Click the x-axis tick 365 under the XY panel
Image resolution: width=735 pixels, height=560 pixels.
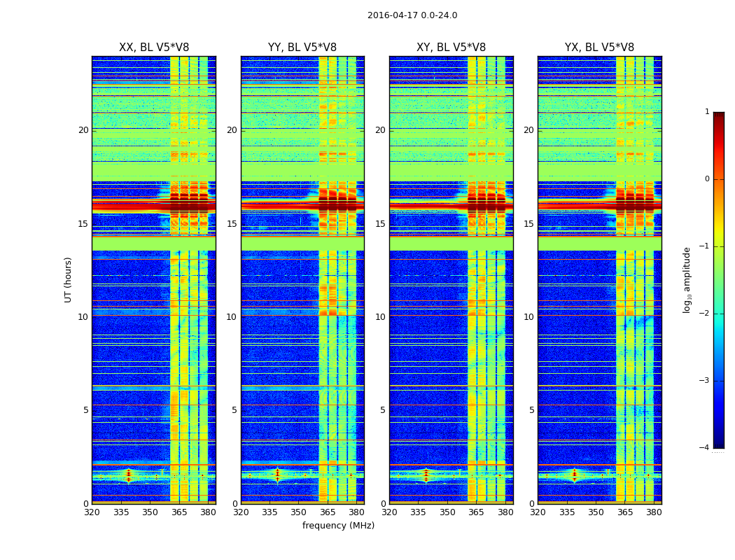tap(476, 512)
